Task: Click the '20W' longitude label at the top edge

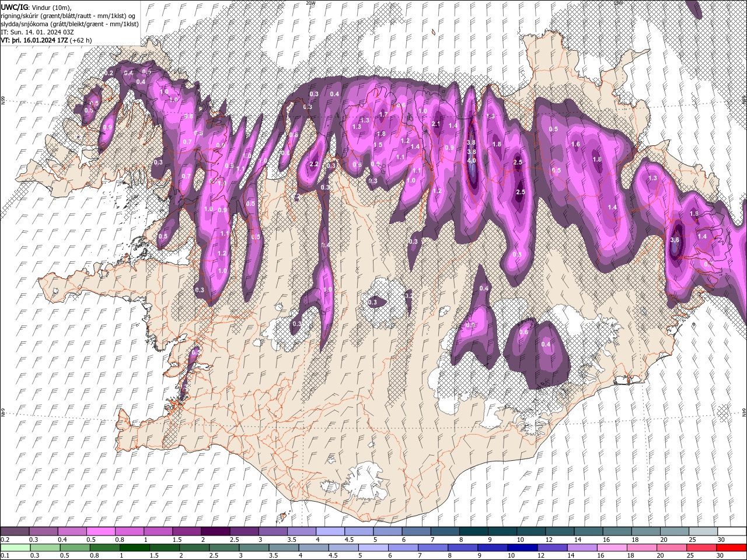Action: [x=311, y=3]
